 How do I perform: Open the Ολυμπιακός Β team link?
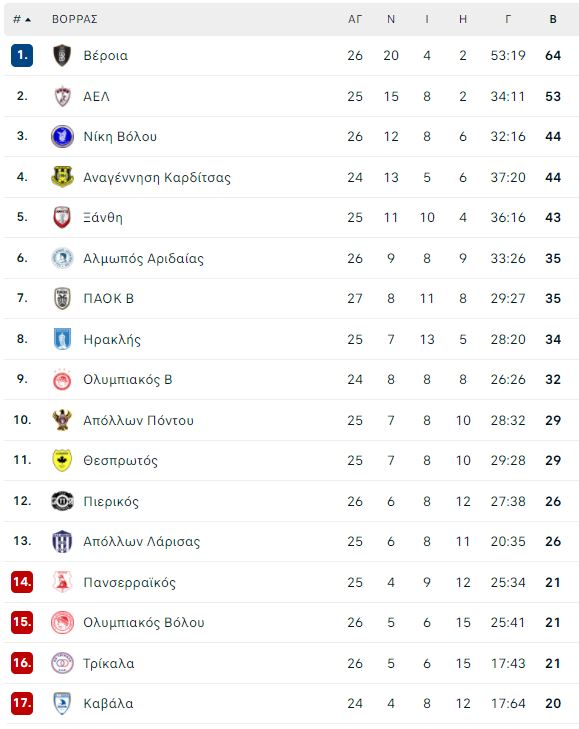tap(128, 380)
